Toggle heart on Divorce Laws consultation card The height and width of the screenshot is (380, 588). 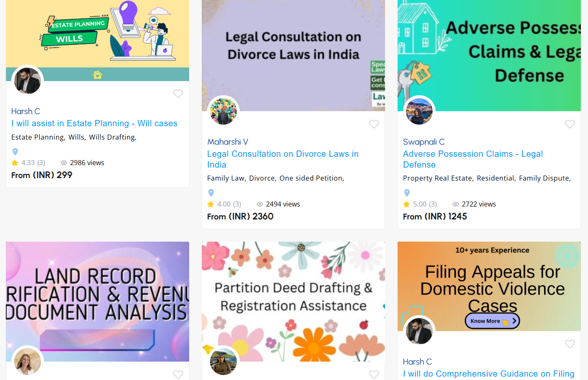tap(374, 124)
